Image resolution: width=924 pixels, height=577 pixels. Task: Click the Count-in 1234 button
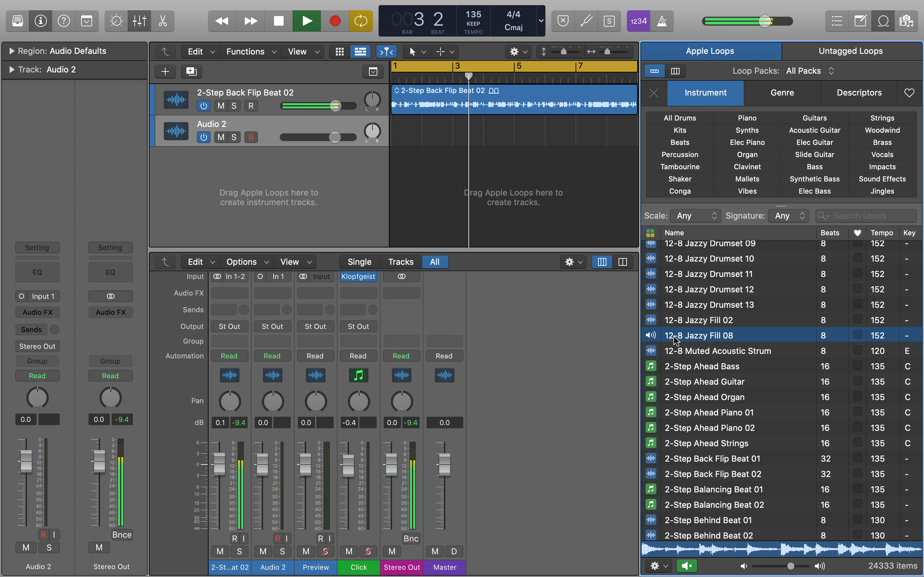tap(638, 21)
